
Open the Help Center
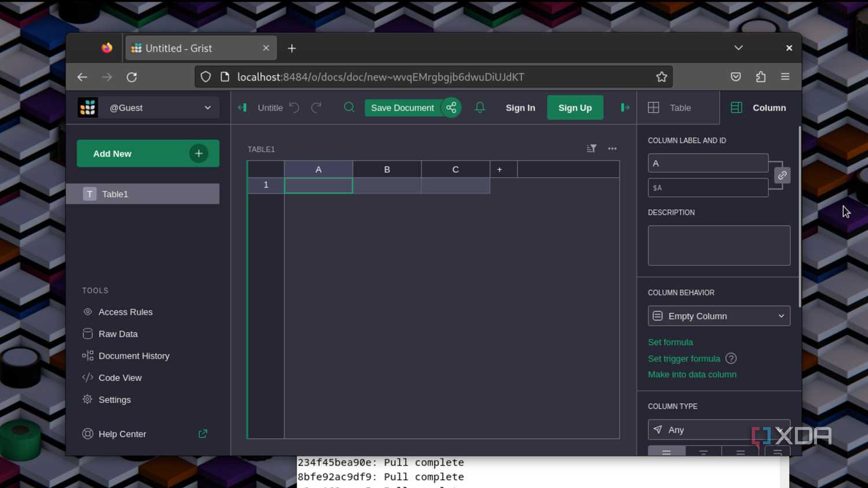pos(122,434)
